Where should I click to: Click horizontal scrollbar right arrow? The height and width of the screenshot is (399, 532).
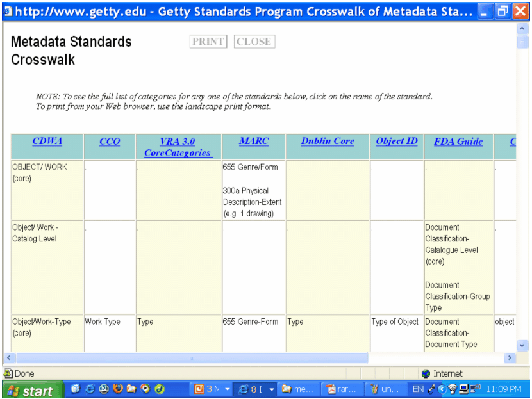(x=510, y=357)
